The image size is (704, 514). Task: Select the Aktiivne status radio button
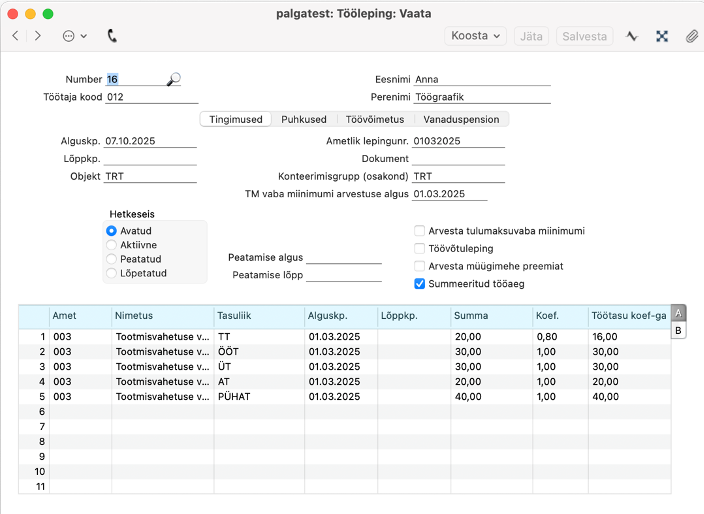tap(111, 245)
